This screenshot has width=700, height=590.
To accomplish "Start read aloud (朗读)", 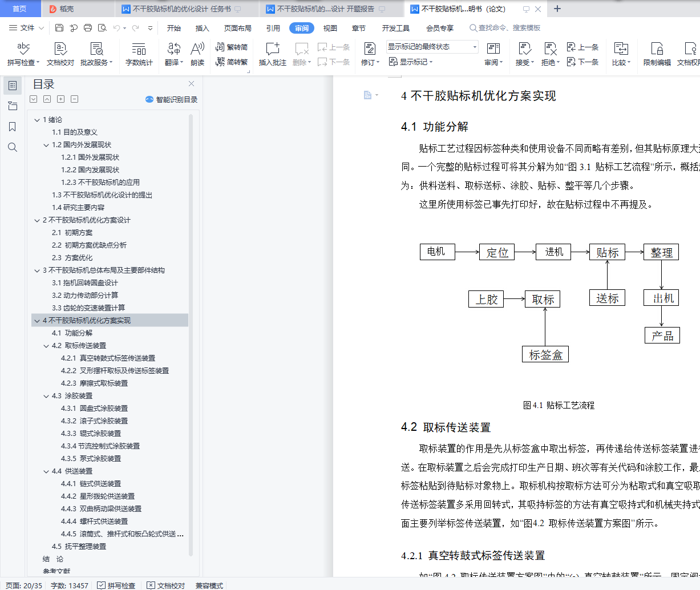I will pos(197,54).
